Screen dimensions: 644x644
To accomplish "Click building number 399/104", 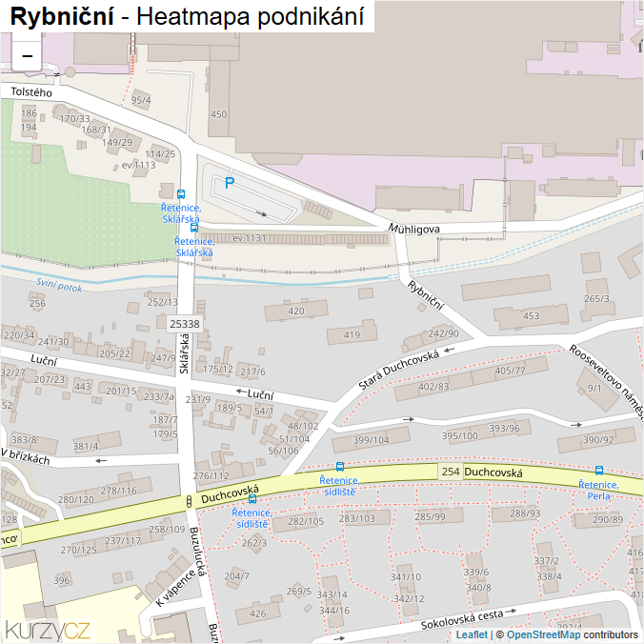I will point(371,440).
